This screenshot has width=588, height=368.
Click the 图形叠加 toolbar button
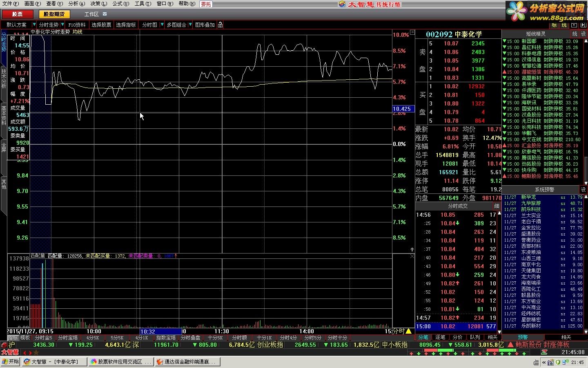coord(205,25)
